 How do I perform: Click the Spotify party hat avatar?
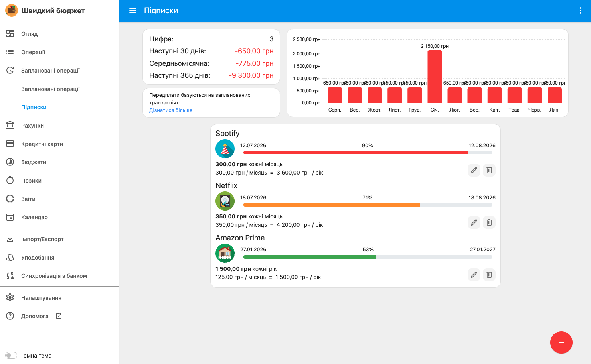click(225, 149)
